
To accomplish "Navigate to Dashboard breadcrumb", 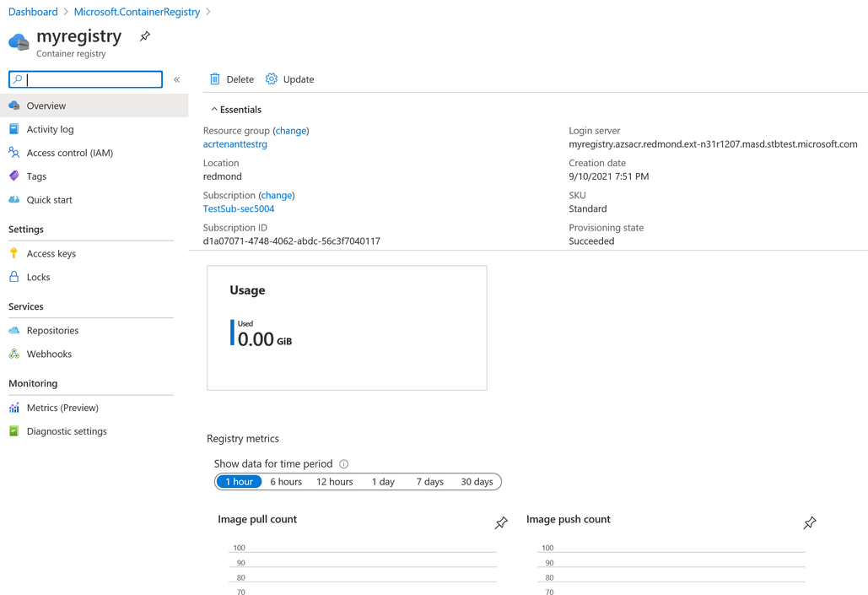I will (33, 12).
